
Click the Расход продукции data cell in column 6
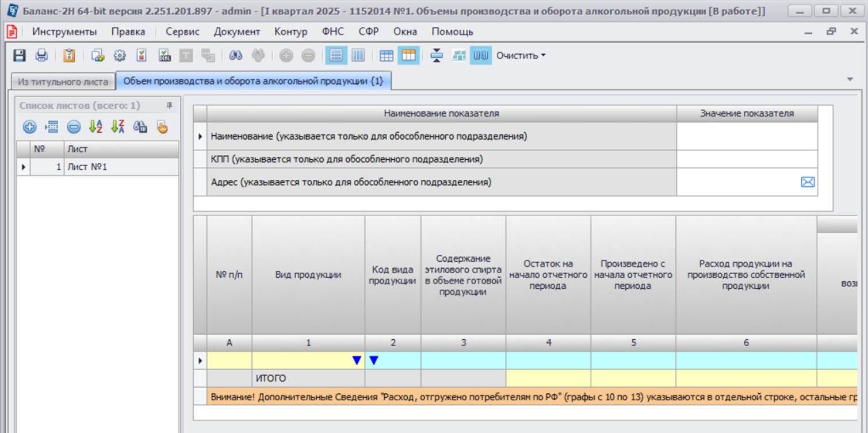coord(746,361)
